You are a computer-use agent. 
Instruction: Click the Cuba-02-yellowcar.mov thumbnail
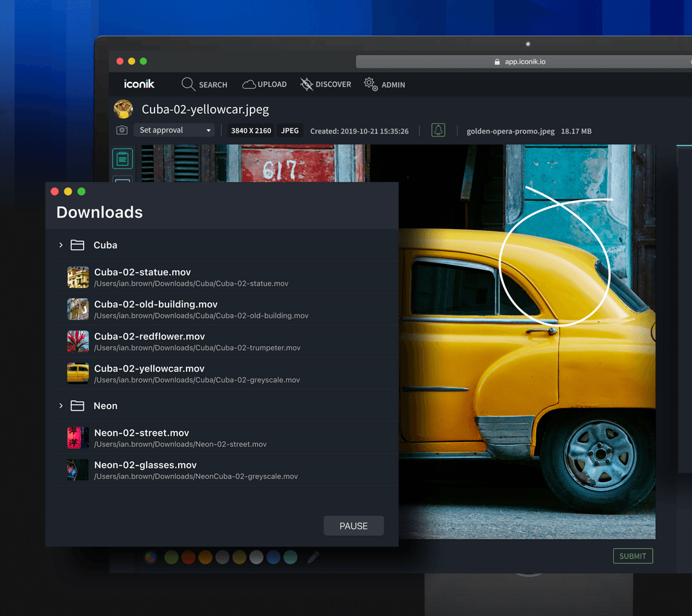coord(78,373)
